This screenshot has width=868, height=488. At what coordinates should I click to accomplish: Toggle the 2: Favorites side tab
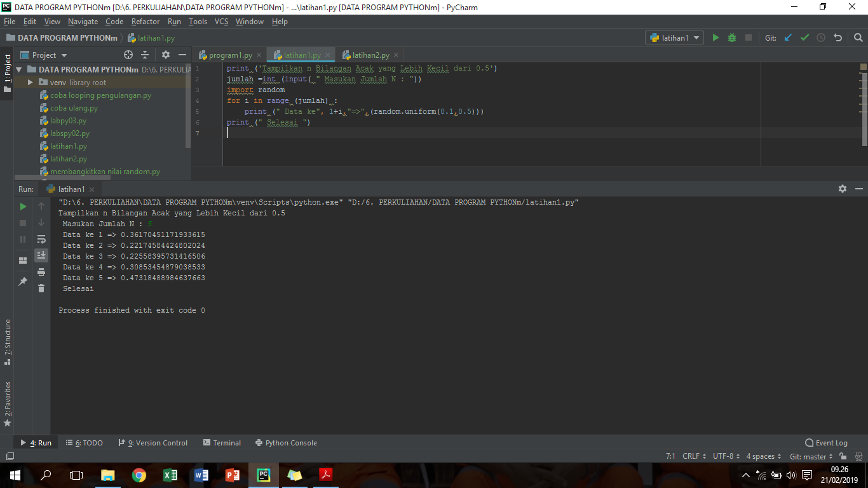coord(7,403)
